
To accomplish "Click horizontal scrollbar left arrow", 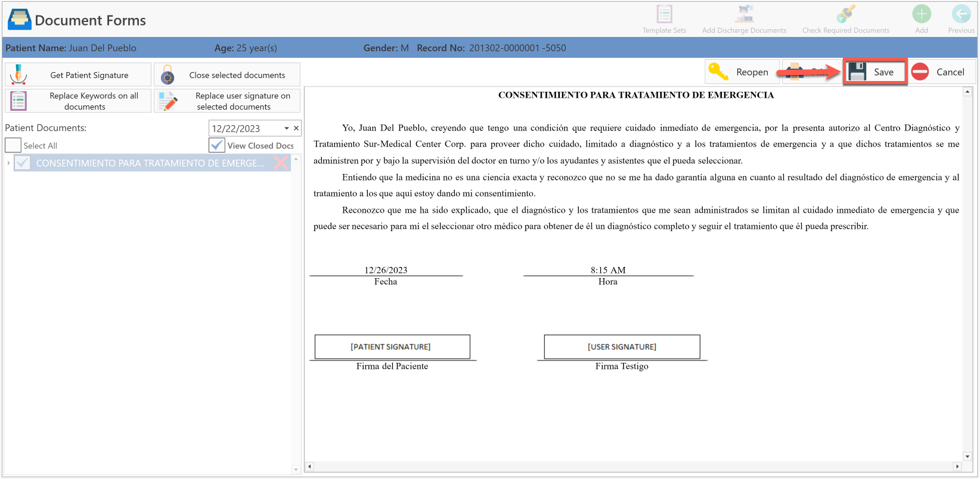I will coord(309,466).
